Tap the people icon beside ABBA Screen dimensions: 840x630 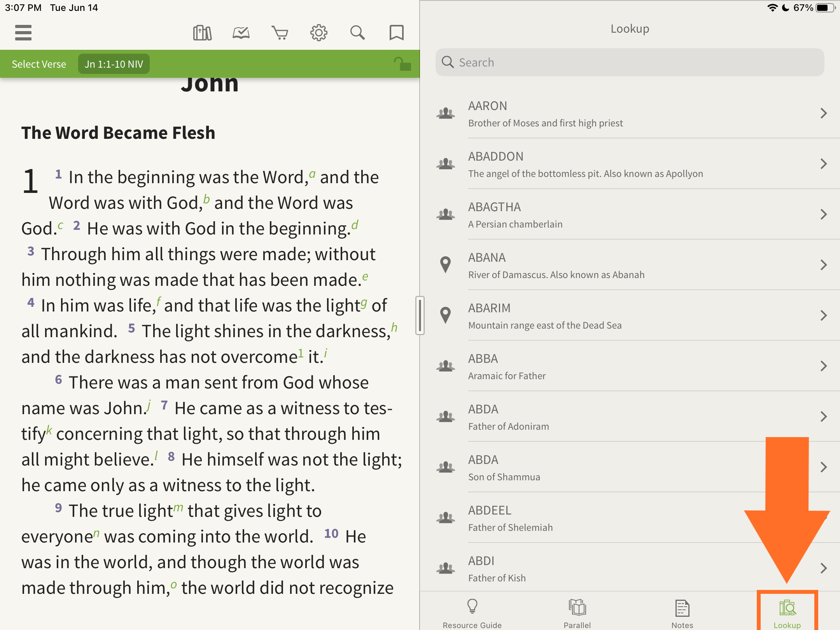[x=446, y=366]
